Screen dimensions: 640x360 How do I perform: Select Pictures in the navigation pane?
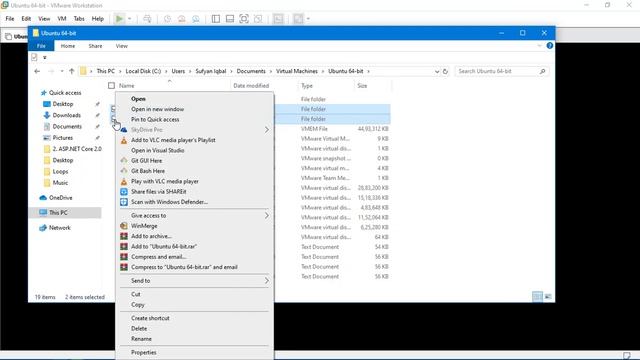[x=62, y=138]
